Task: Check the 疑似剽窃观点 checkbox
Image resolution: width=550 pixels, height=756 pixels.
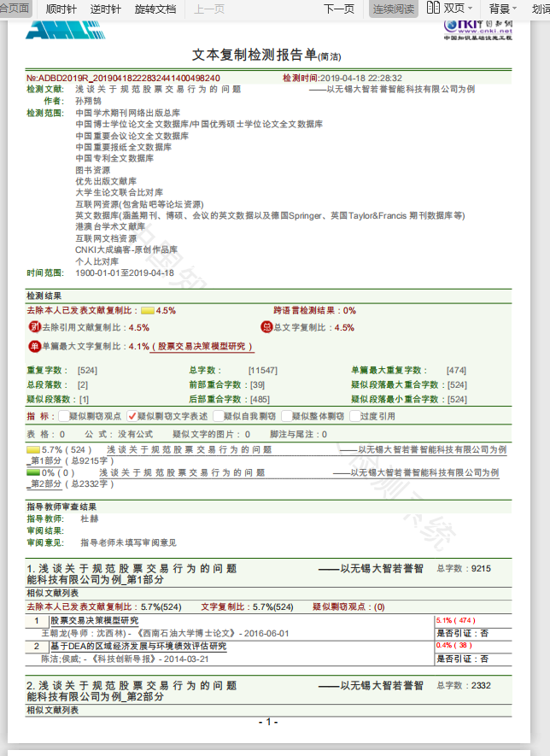Action: click(x=63, y=416)
